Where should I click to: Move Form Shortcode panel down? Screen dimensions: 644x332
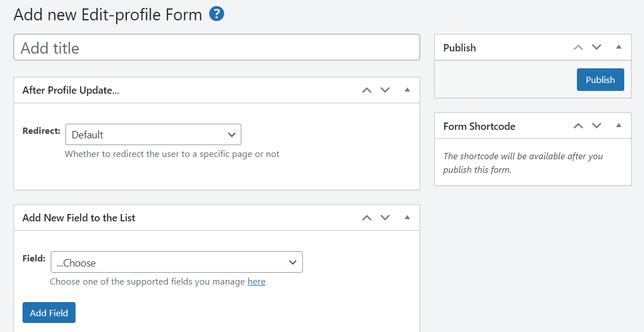pyautogui.click(x=597, y=126)
